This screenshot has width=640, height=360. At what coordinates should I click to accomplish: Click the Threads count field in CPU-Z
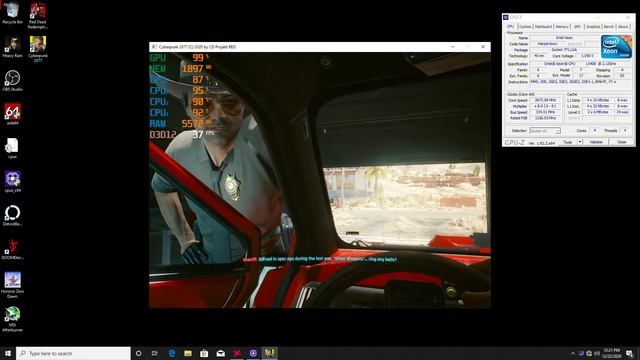click(x=625, y=131)
